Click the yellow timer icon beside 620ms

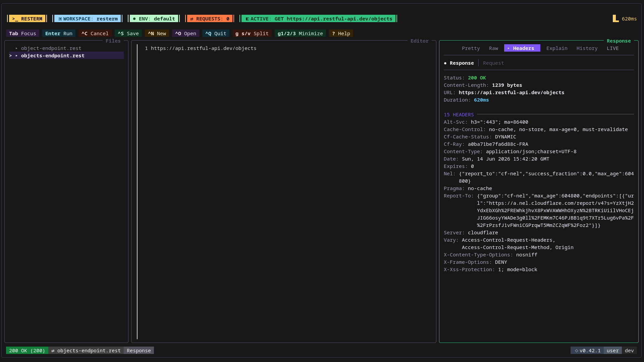pos(616,18)
